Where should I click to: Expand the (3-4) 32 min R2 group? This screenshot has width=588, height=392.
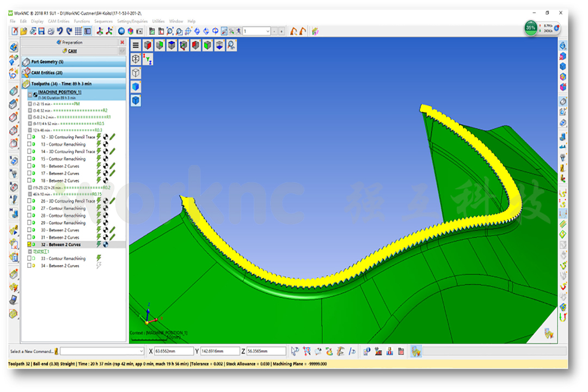tap(30, 111)
